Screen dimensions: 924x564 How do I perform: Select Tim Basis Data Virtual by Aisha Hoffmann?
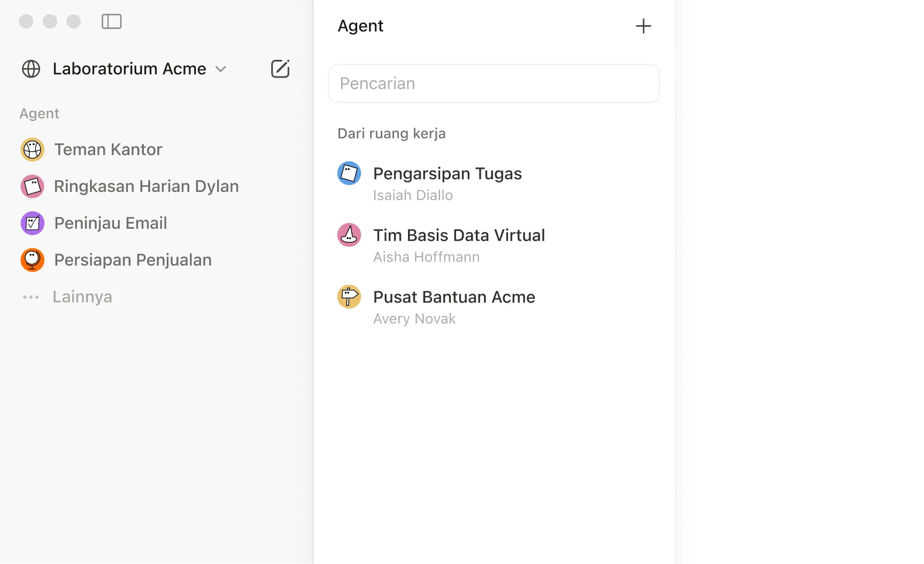[459, 235]
